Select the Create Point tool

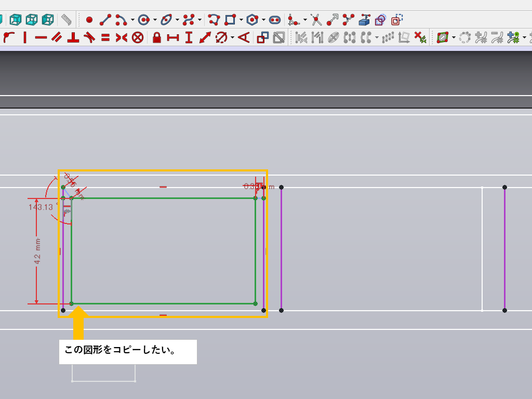coord(89,20)
